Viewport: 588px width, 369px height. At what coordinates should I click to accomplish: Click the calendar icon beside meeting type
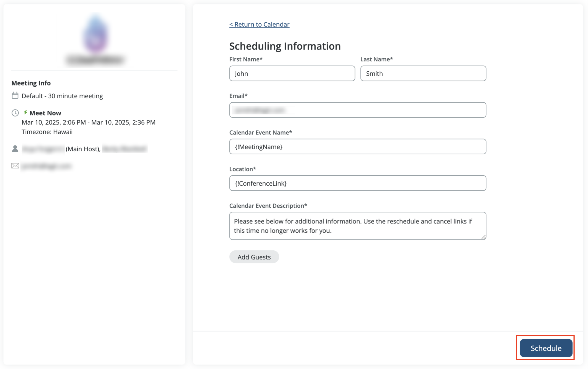[15, 95]
